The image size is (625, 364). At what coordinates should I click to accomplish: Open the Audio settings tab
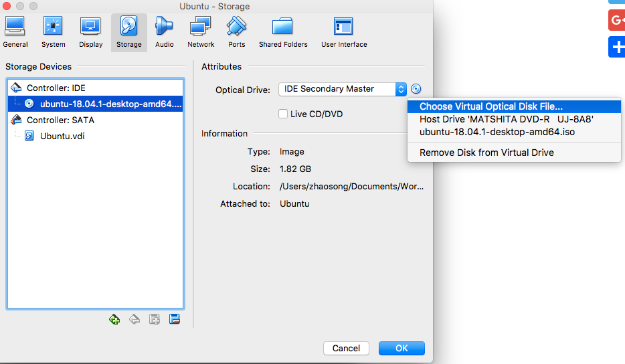(164, 32)
